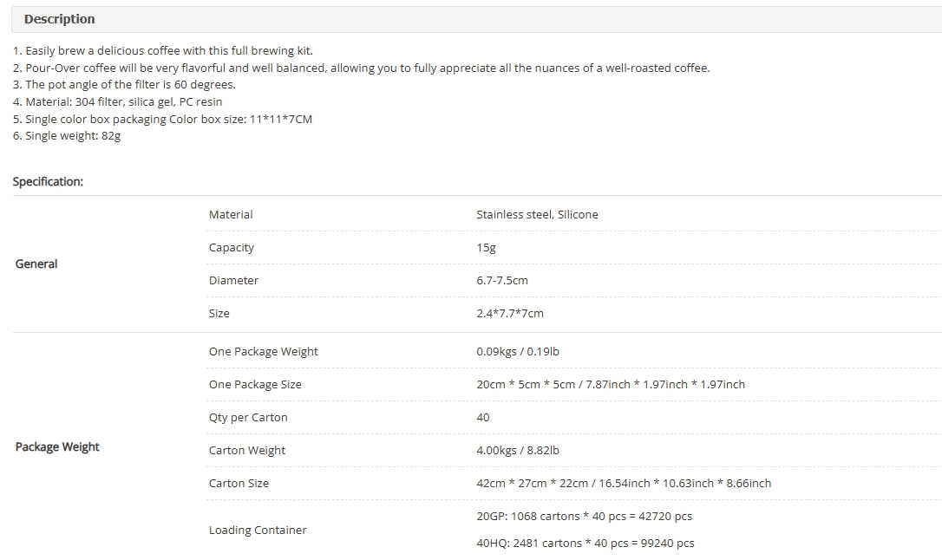Click the Diameter value 6.7-7.5cm
The width and height of the screenshot is (942, 560).
coord(502,280)
